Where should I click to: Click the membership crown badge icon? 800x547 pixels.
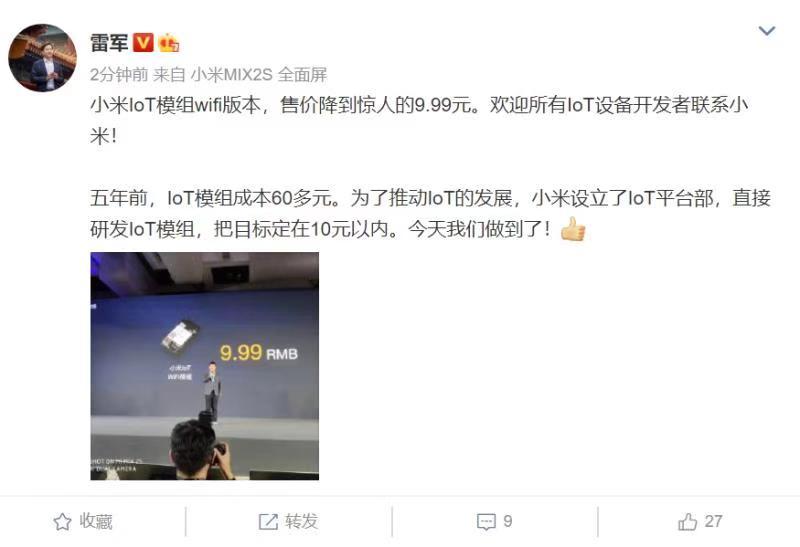(168, 43)
